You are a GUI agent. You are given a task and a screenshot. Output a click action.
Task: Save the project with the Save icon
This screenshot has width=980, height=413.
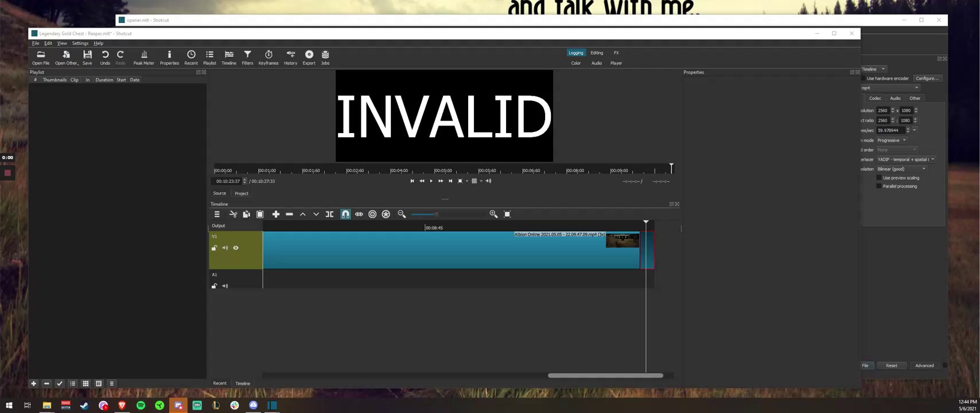[87, 57]
